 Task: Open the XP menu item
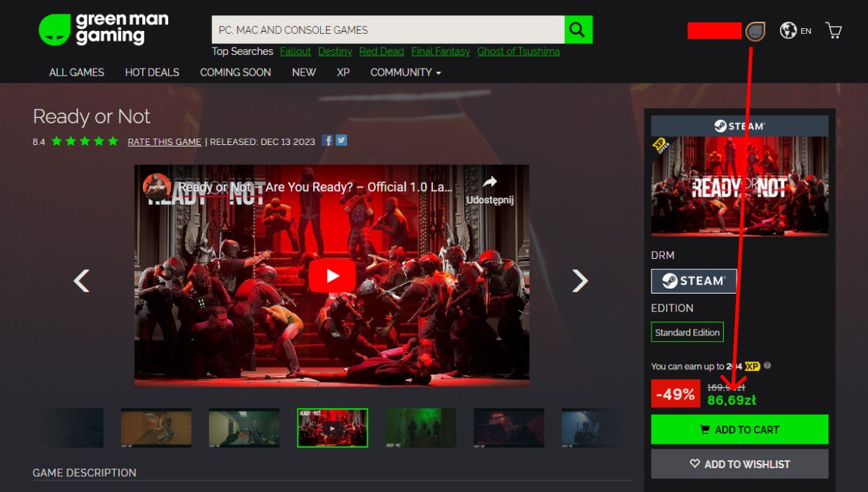(x=343, y=72)
